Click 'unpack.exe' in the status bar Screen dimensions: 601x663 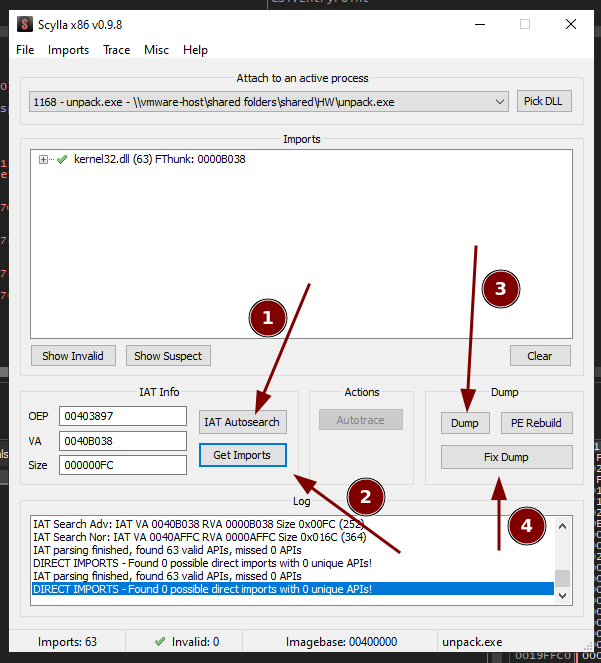coord(472,642)
